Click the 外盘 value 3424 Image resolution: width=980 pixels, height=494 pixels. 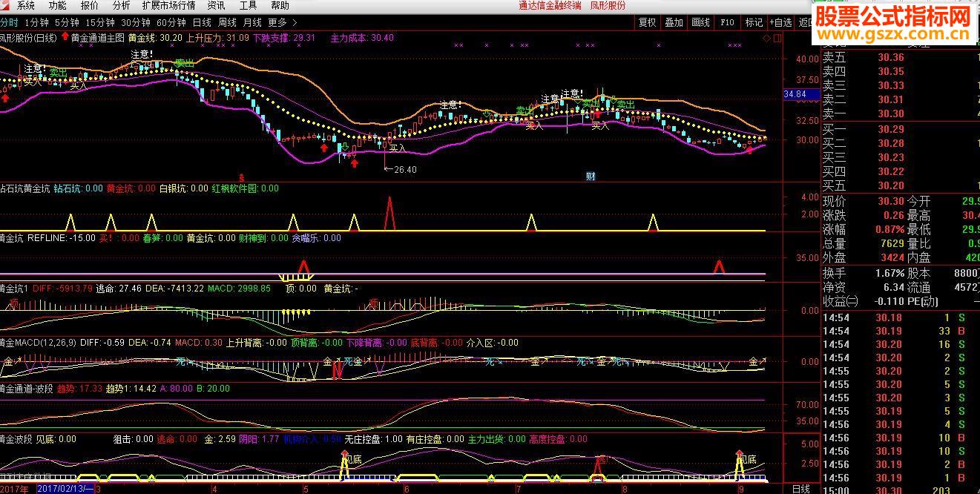click(892, 258)
